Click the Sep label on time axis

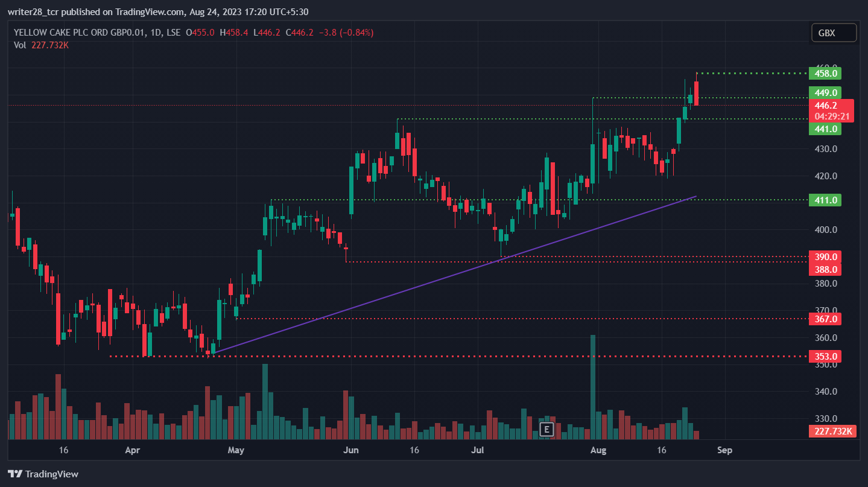pos(724,450)
